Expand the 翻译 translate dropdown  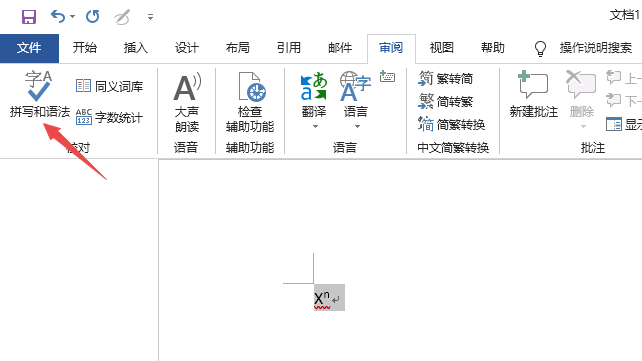click(314, 126)
